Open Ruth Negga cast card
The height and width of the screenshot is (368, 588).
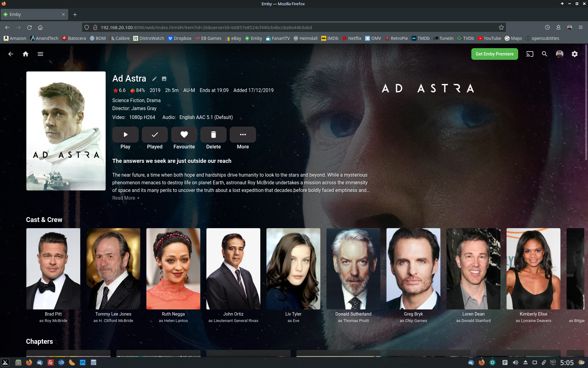tap(173, 269)
